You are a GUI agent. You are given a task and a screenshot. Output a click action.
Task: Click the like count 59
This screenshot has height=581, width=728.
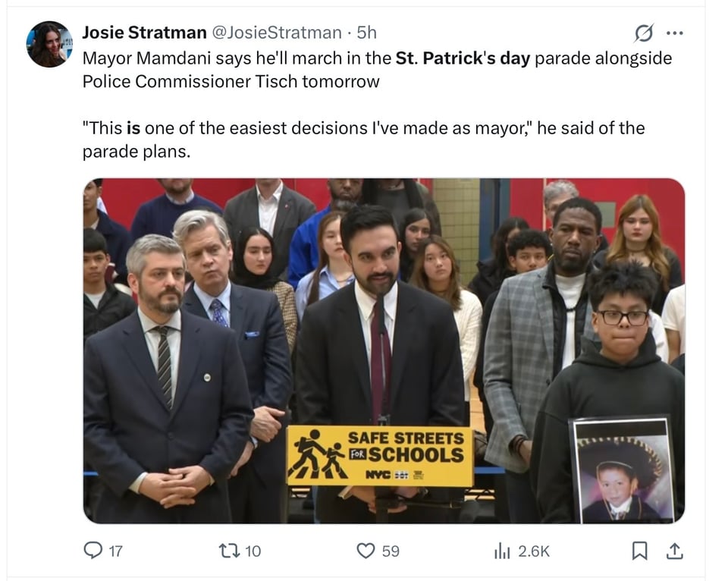point(391,551)
